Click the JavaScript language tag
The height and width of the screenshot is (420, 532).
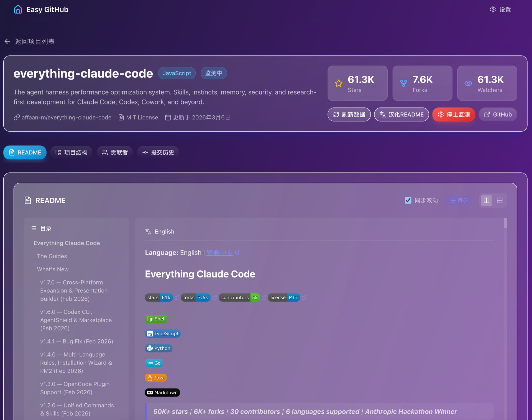(x=177, y=73)
